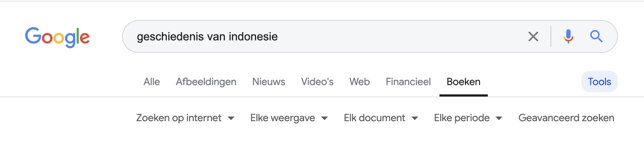Viewport: 644px width, 148px height.
Task: Expand the 'Zoeken op internet' dropdown
Action: pos(185,118)
